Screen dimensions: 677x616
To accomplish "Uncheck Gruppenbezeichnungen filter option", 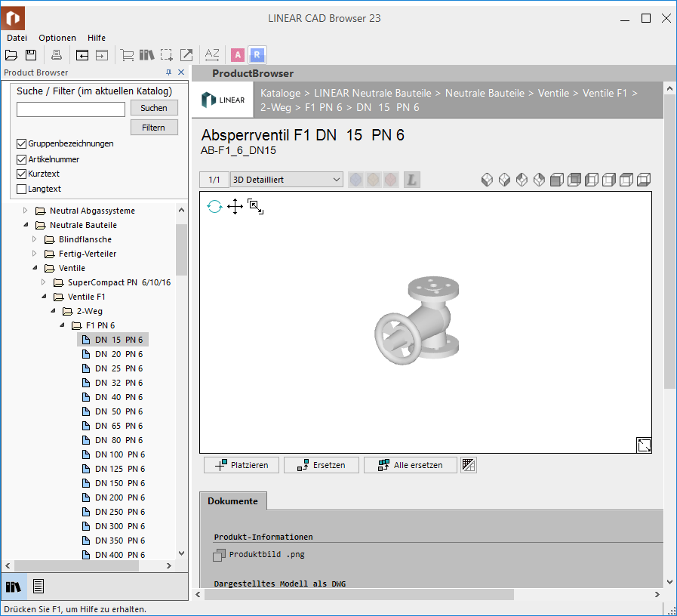I will point(21,143).
